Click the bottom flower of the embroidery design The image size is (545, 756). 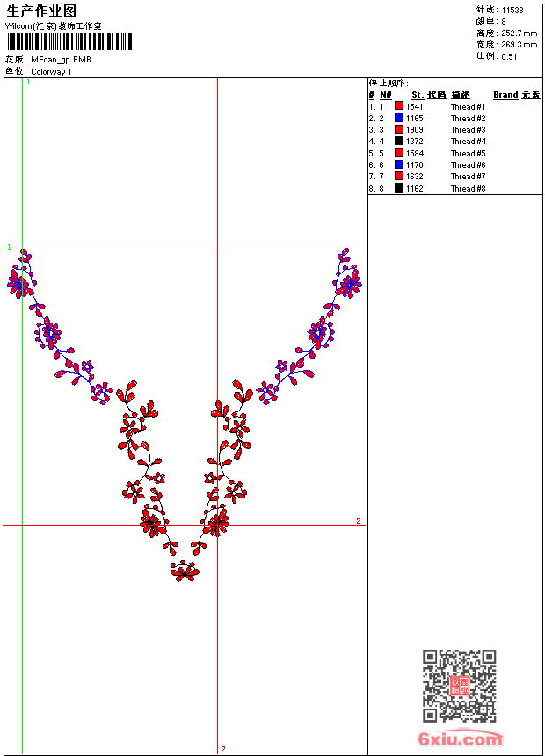pos(185,572)
